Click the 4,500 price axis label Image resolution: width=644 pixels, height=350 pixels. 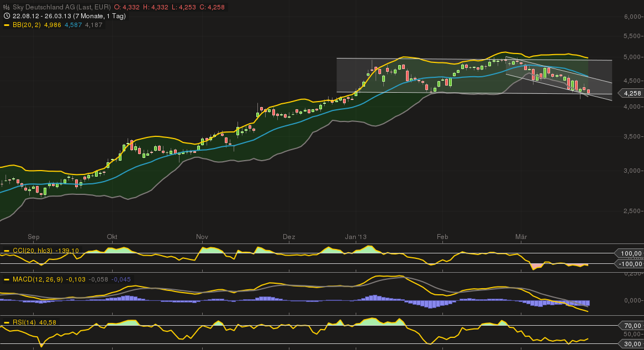tap(632, 81)
